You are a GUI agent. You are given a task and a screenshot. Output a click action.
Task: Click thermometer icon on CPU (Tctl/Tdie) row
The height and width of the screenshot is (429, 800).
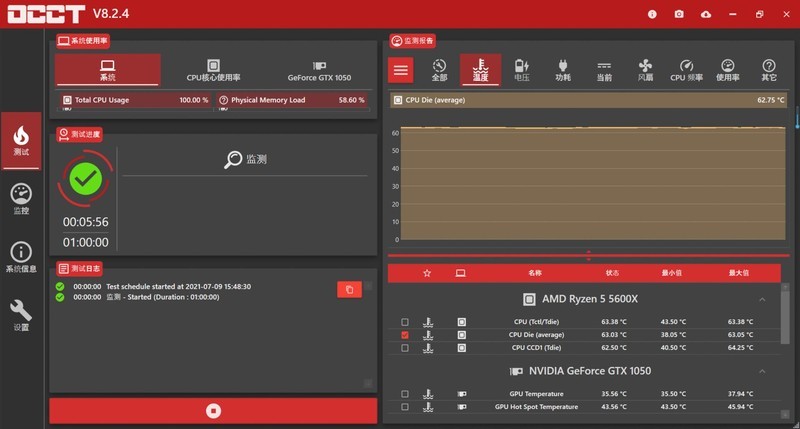coord(428,322)
